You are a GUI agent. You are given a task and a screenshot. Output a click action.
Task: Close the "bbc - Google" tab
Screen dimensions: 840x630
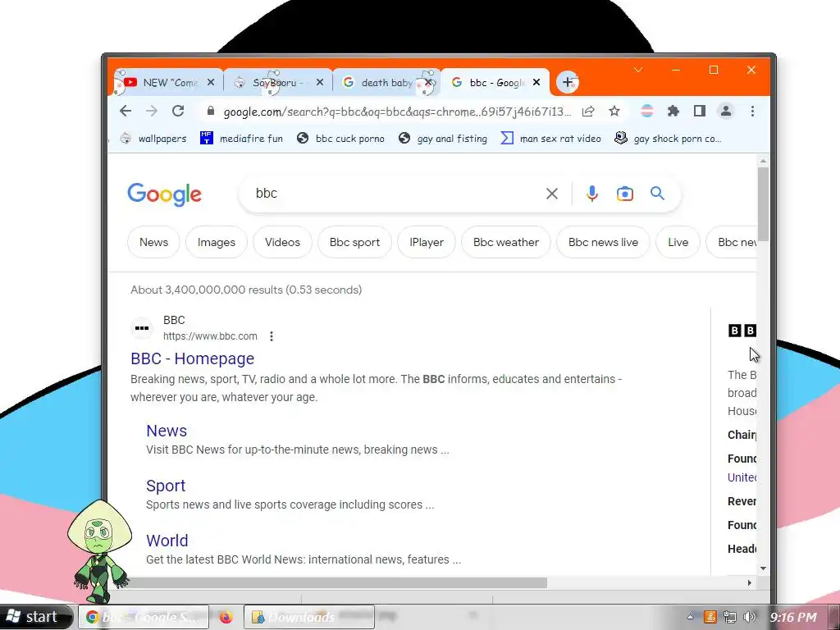[x=536, y=83]
